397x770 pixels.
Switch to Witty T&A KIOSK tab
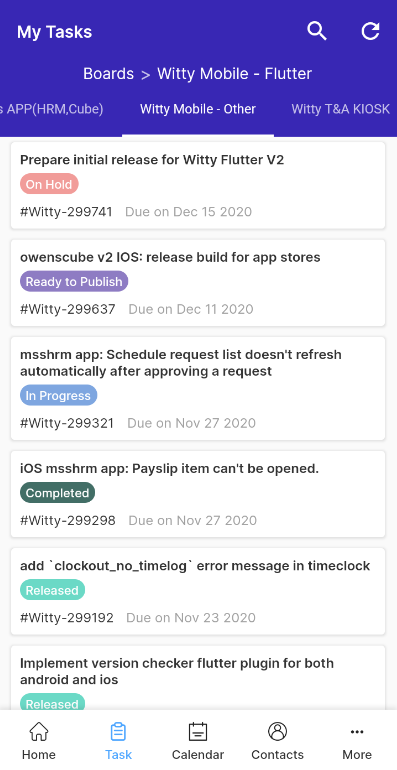click(x=340, y=109)
